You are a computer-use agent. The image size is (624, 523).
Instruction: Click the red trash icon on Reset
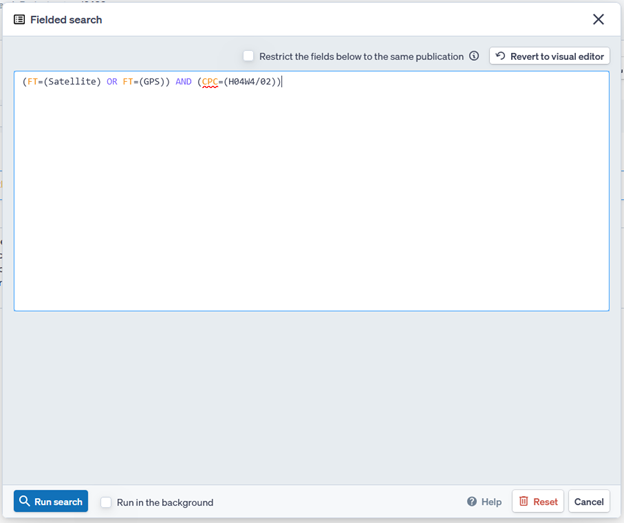pyautogui.click(x=523, y=502)
